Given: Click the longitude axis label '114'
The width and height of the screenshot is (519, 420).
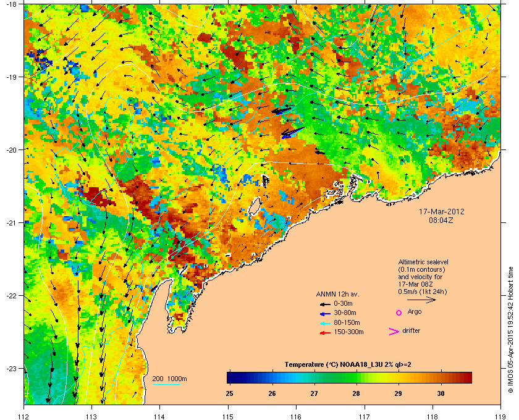Looking at the screenshot, I should coord(159,416).
